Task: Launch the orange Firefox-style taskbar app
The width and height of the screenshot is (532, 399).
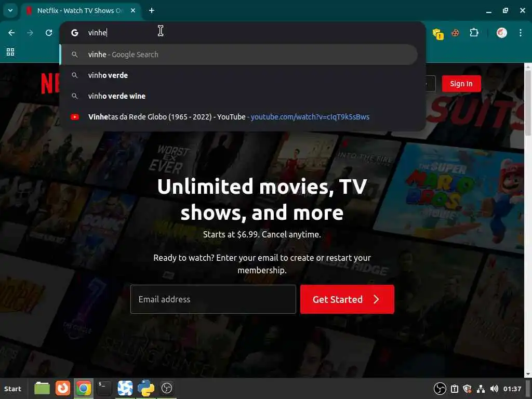Action: (x=63, y=388)
